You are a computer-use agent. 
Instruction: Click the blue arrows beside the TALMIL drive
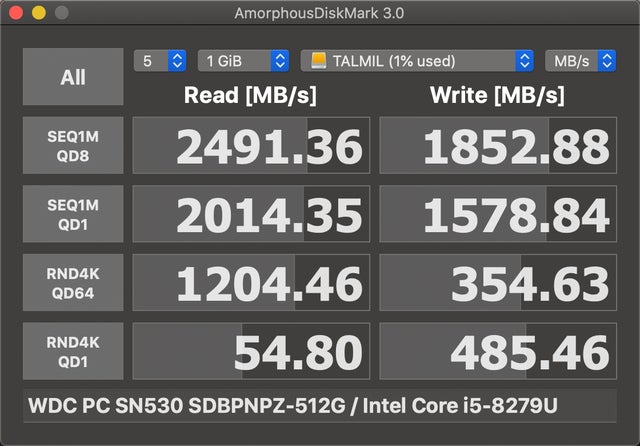(524, 61)
